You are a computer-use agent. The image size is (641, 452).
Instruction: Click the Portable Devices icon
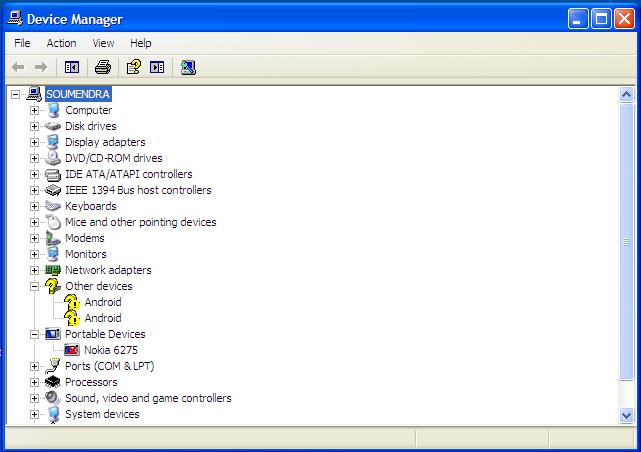click(53, 334)
